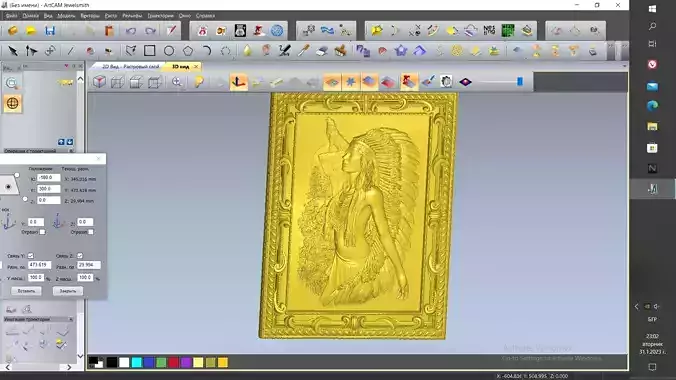The height and width of the screenshot is (380, 676).
Task: Expand hidden tray icons chevron in taskbar
Action: 637,306
